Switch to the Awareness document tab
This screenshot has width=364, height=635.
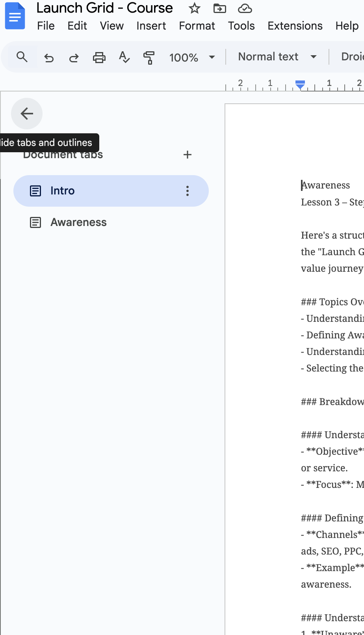click(111, 222)
